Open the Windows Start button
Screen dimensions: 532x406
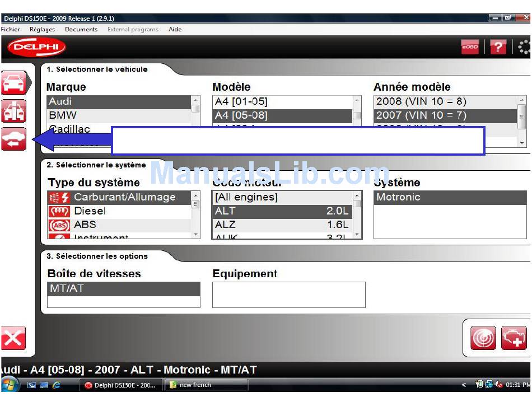(x=9, y=385)
